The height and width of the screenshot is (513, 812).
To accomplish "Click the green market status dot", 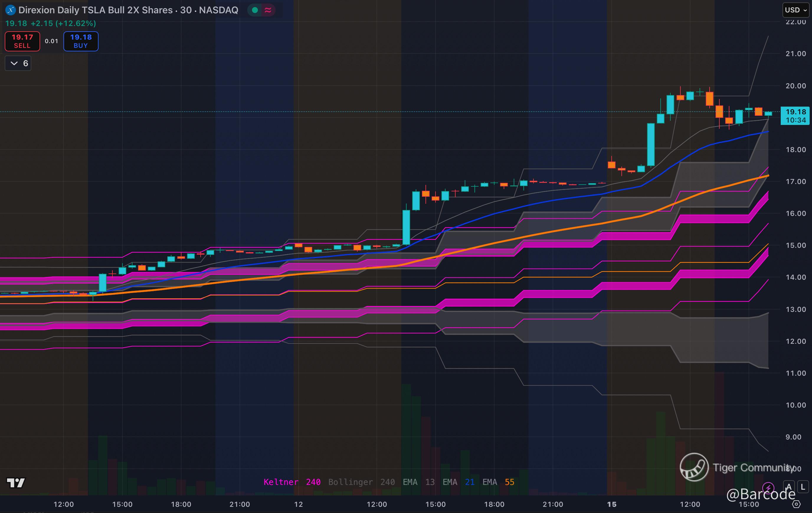I will [x=255, y=10].
